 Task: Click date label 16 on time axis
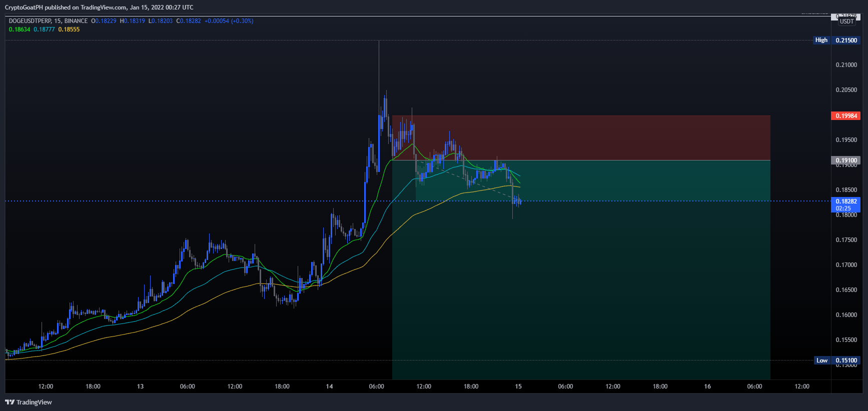click(707, 386)
